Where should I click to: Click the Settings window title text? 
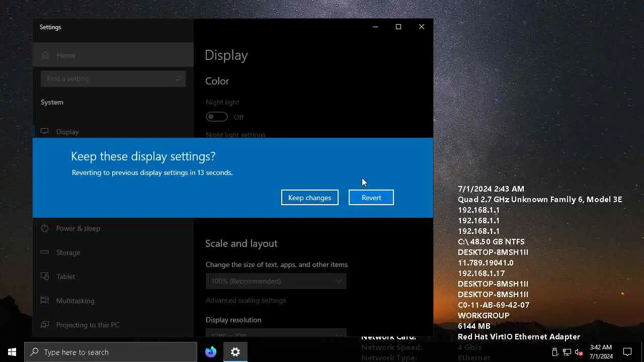(x=50, y=27)
